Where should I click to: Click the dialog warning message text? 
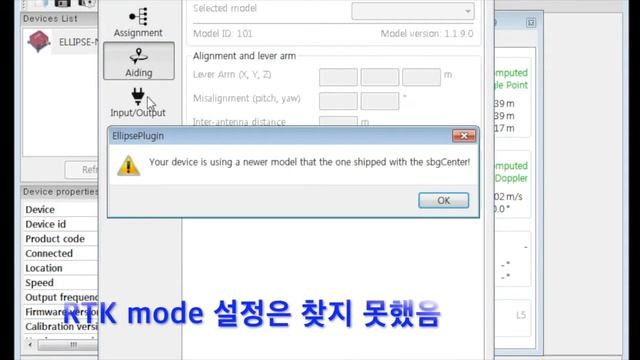click(x=309, y=162)
